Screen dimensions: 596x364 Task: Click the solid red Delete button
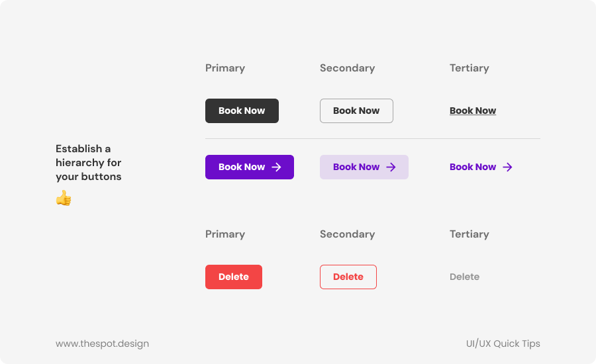[234, 277]
